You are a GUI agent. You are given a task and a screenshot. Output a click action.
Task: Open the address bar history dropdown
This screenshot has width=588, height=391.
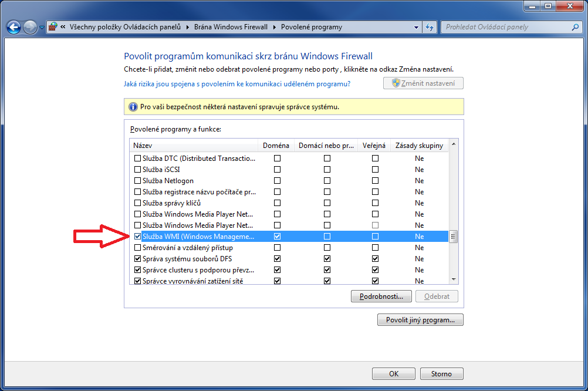[416, 27]
